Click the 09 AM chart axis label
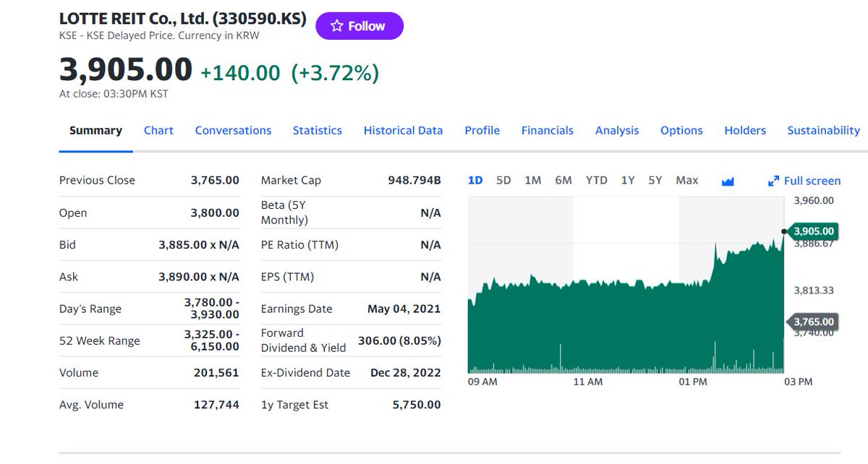The height and width of the screenshot is (464, 868). point(482,382)
